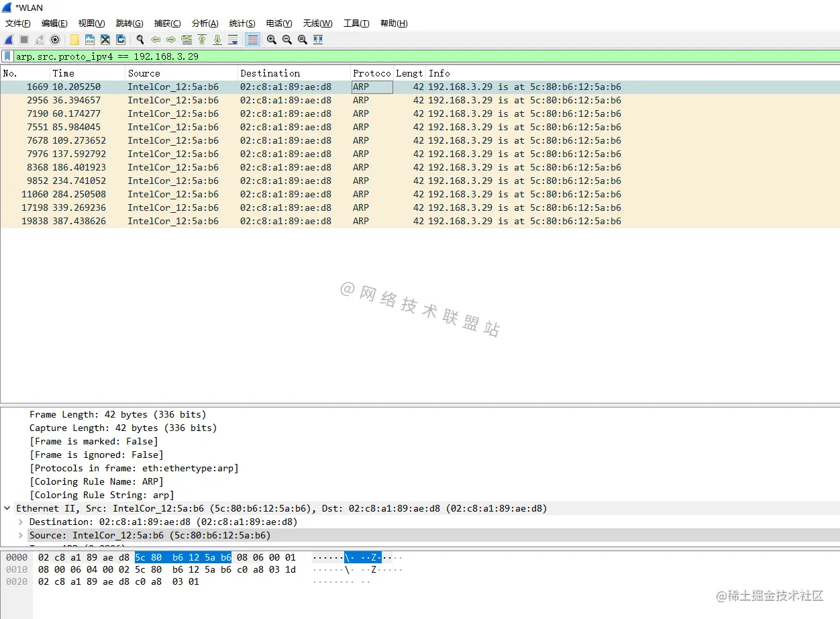Click the go to specific packet icon
Image resolution: width=840 pixels, height=619 pixels.
tap(187, 40)
